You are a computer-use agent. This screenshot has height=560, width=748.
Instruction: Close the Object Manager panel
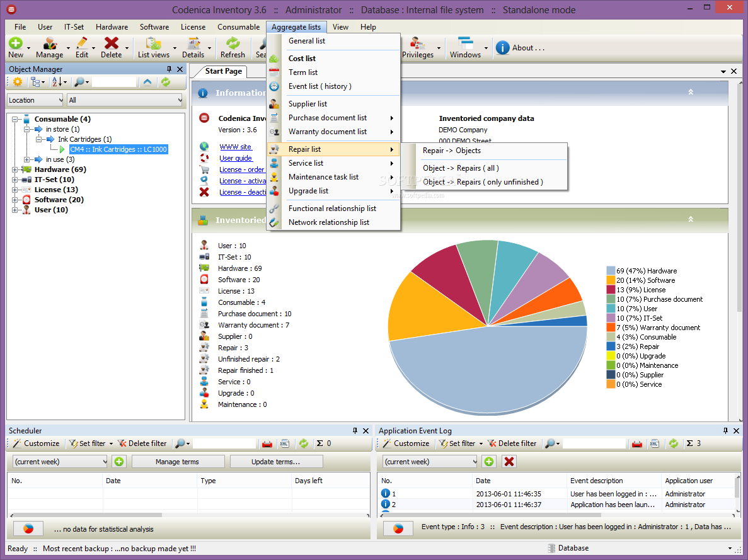coord(180,69)
